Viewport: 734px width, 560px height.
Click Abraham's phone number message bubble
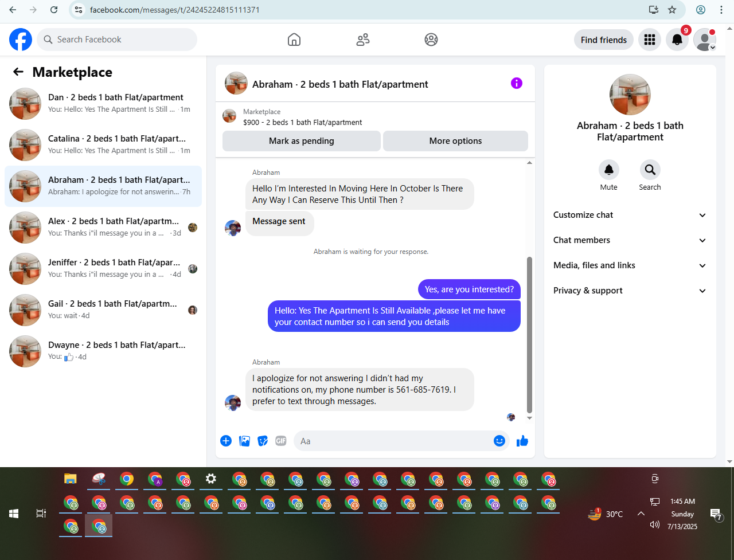tap(360, 389)
